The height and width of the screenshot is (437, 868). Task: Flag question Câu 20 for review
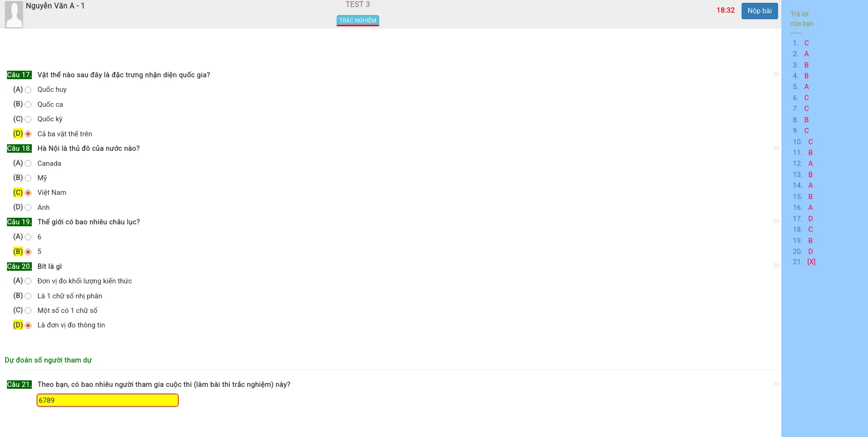776,266
